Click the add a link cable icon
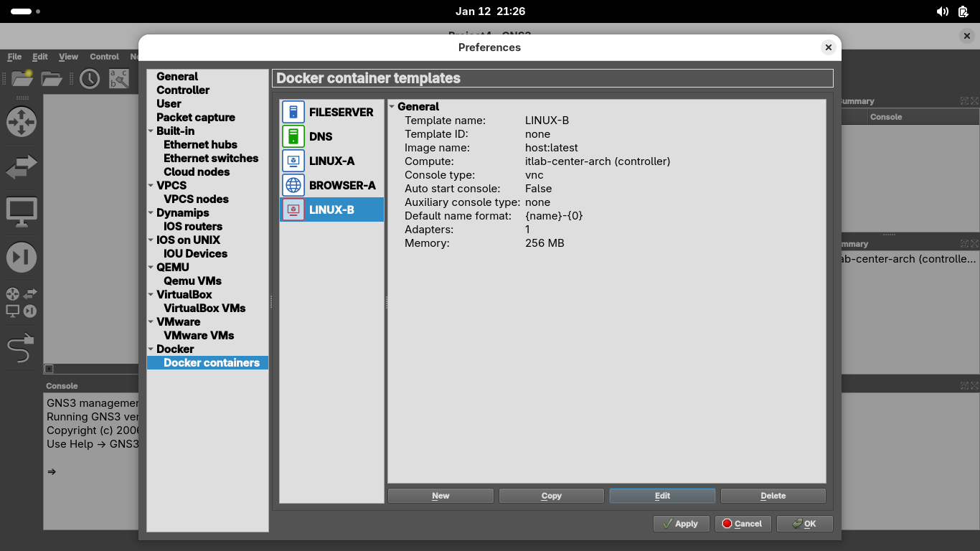The height and width of the screenshot is (551, 980). point(21,349)
